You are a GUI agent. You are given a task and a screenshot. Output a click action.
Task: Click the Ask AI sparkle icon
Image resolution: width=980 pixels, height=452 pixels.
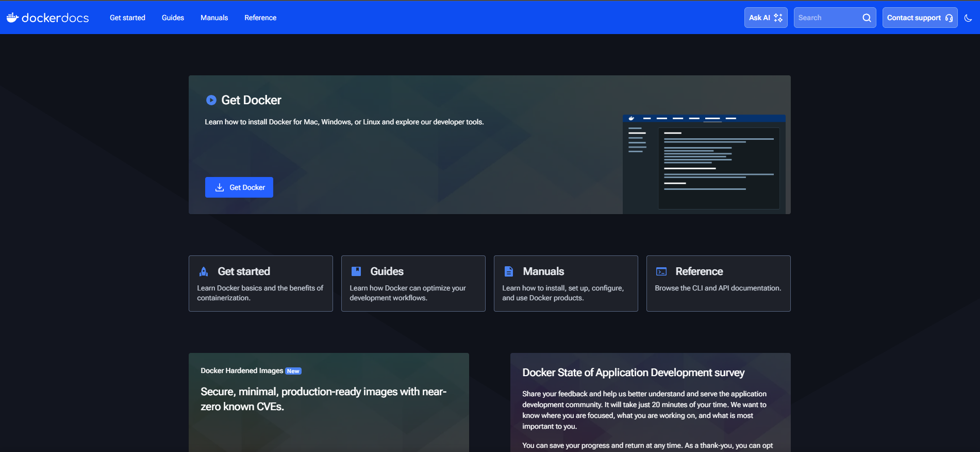click(x=778, y=18)
